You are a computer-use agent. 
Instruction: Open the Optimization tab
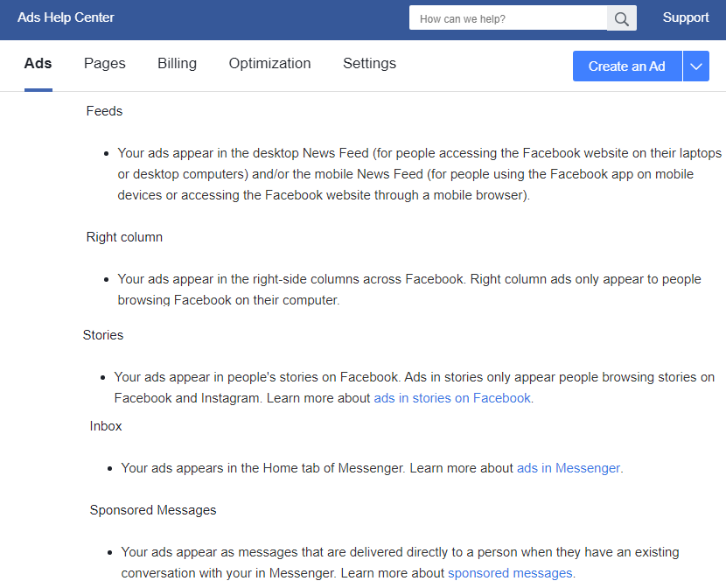[x=269, y=63]
